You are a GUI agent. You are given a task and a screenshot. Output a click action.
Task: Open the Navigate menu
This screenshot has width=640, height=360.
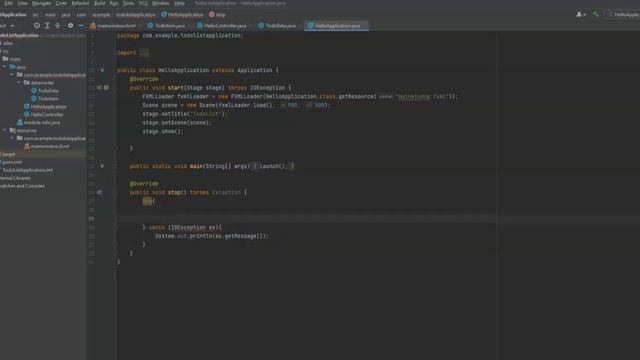(x=41, y=3)
